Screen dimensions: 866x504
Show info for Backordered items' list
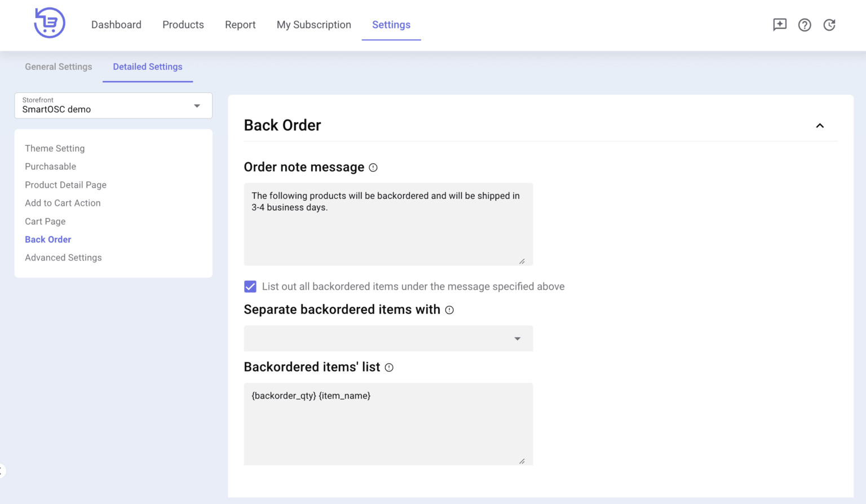(x=389, y=368)
